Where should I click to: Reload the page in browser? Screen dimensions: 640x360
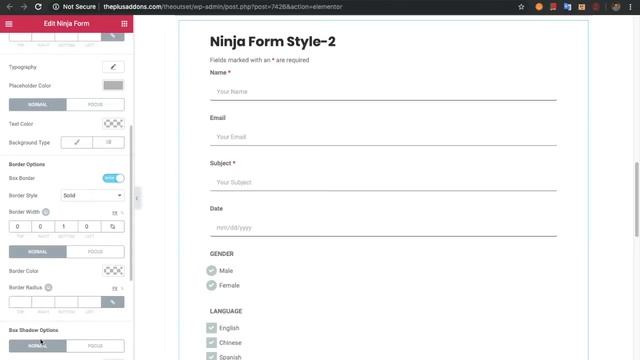[x=38, y=7]
